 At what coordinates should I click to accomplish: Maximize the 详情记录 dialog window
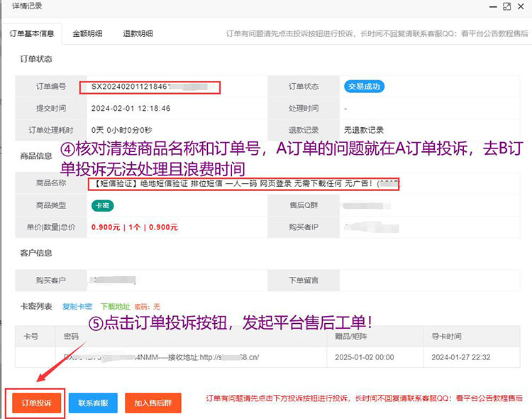coord(506,6)
